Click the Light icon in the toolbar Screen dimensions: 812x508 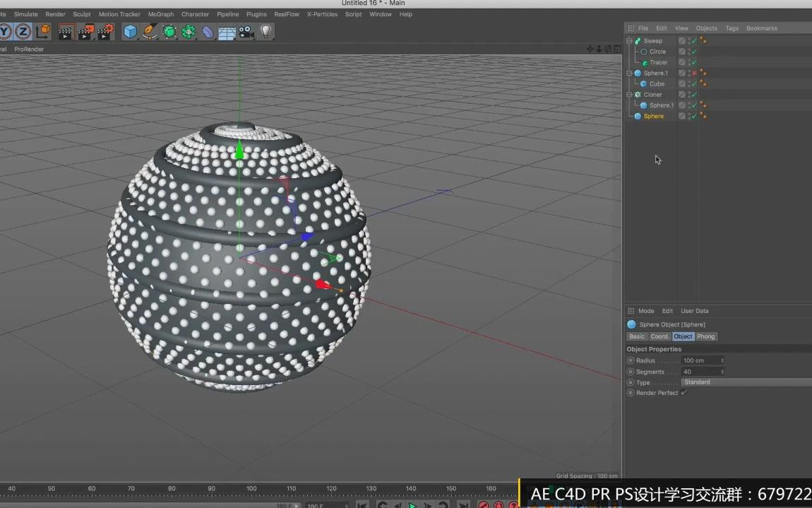tap(265, 32)
